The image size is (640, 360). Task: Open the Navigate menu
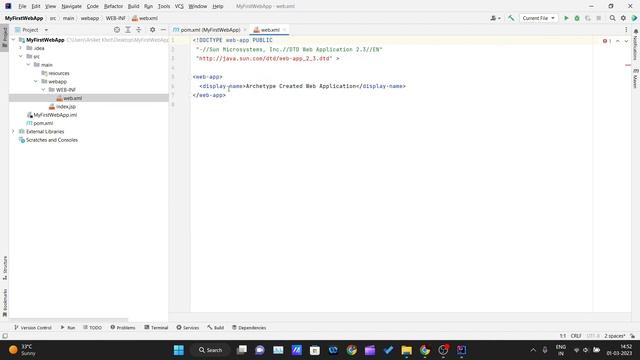point(71,6)
